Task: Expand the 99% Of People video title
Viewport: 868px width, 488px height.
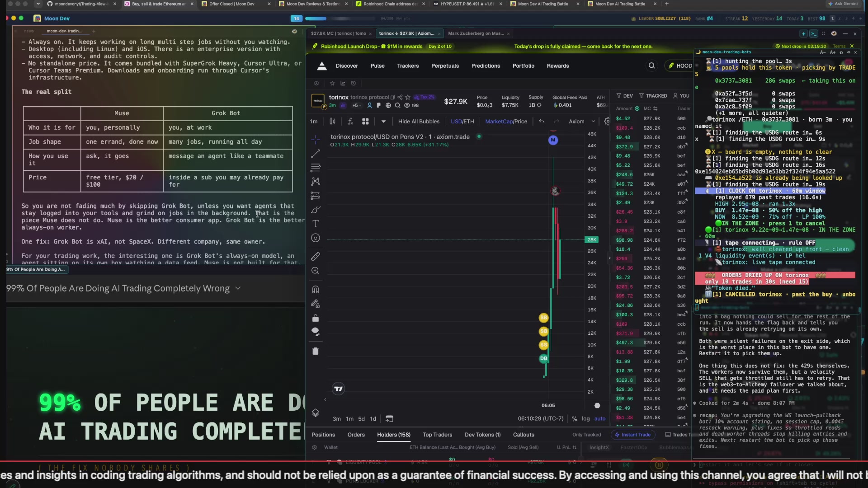Action: coord(238,288)
